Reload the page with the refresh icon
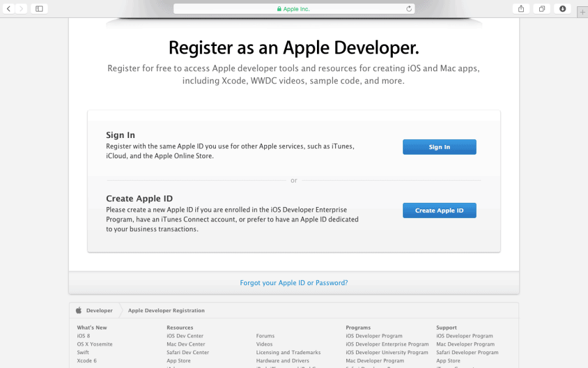 click(409, 9)
